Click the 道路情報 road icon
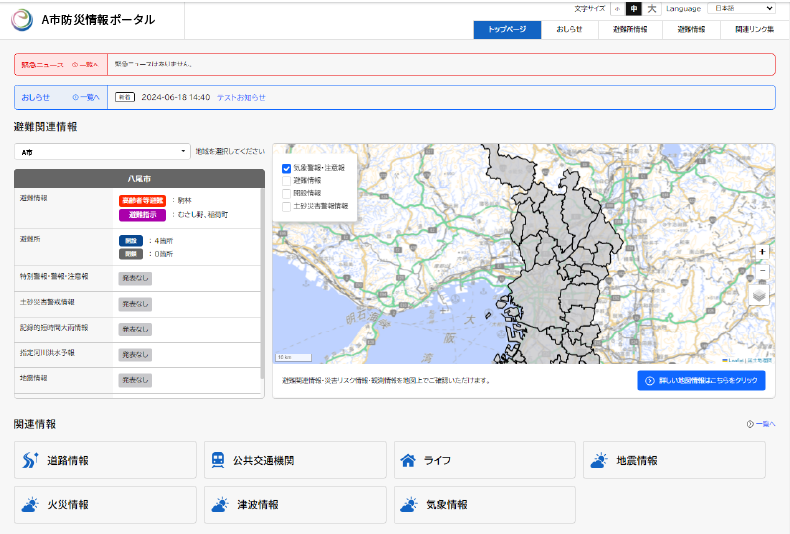The image size is (790, 534). click(30, 460)
